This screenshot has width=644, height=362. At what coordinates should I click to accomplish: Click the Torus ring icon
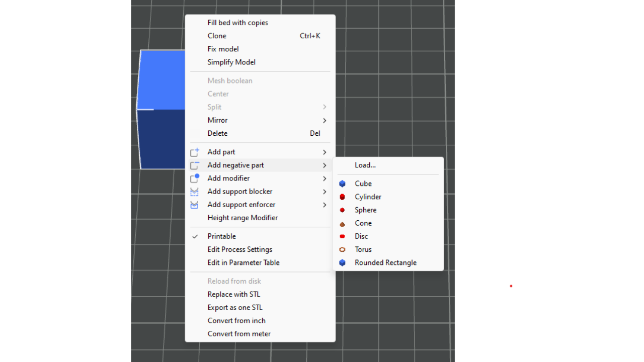pyautogui.click(x=342, y=249)
